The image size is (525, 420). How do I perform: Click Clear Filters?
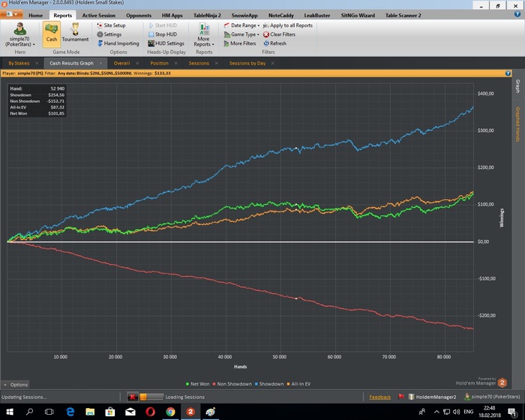(279, 34)
